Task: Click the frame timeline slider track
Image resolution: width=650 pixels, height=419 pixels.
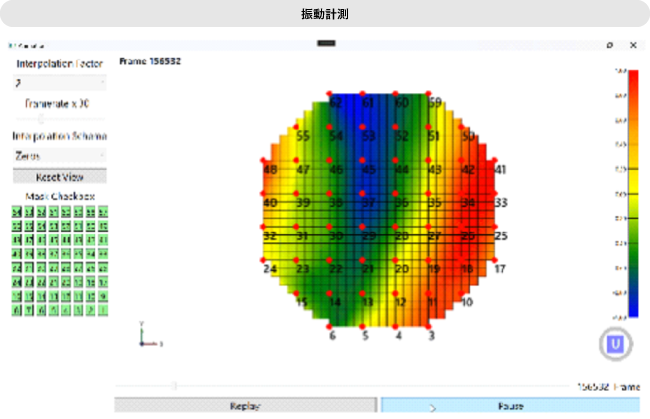Action: pyautogui.click(x=340, y=385)
